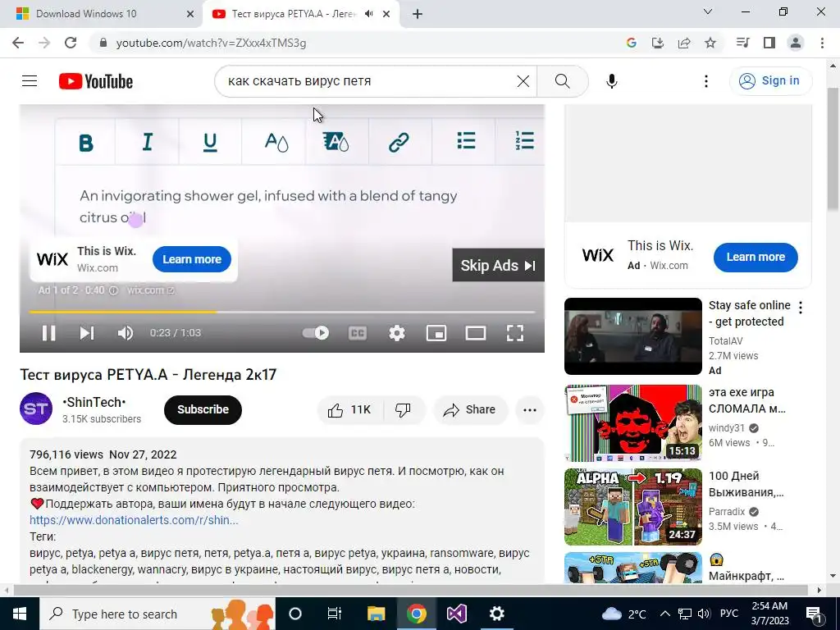Enter full screen mode
The width and height of the screenshot is (840, 630).
tap(515, 333)
